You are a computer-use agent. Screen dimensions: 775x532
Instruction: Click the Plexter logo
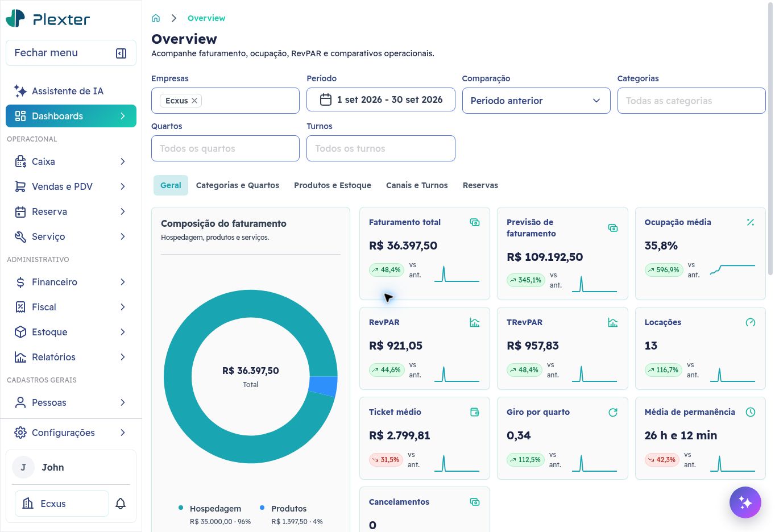(48, 19)
